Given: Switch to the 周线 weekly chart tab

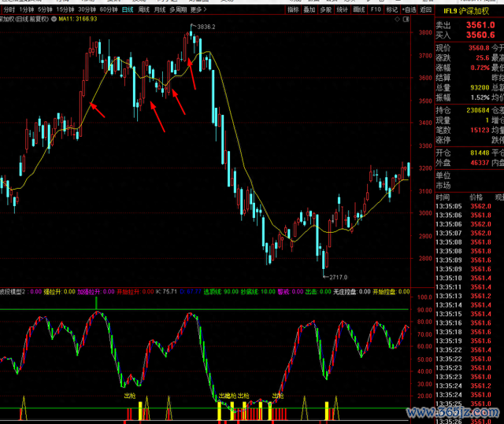Looking at the screenshot, I should [x=143, y=9].
